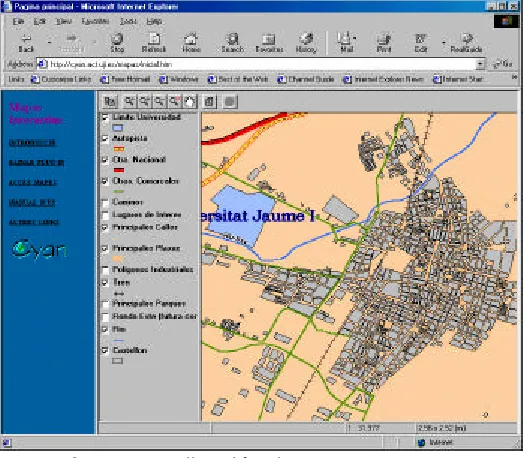Enable the Poligonos Industriales layer checkbox
The image size is (526, 458).
105,270
